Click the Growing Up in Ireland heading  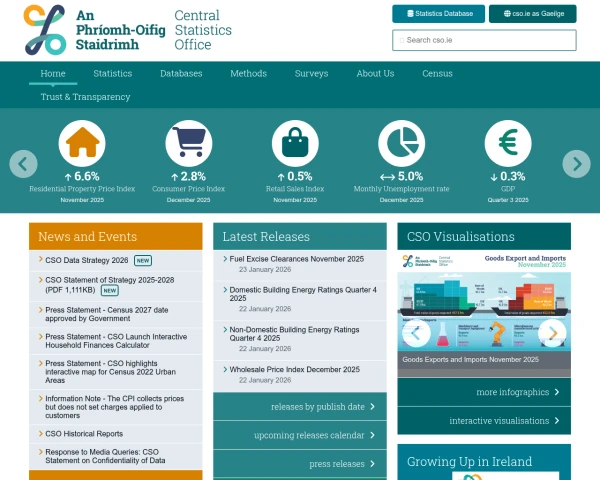[x=470, y=462]
